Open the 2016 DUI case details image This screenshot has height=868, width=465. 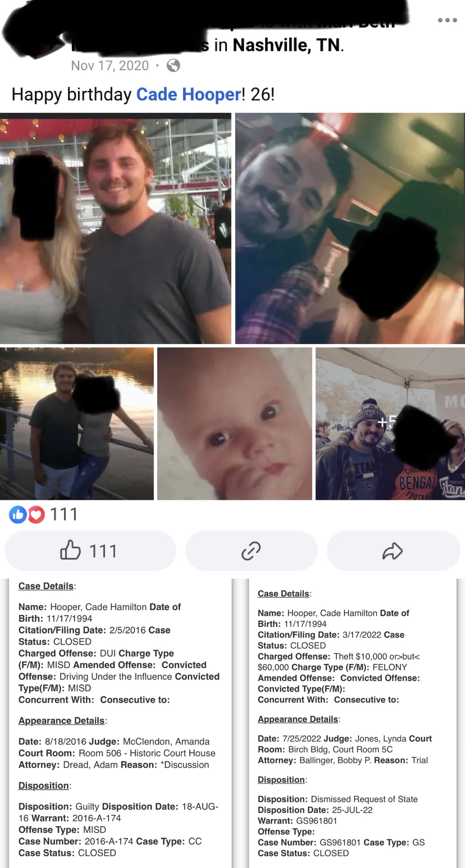point(121,723)
